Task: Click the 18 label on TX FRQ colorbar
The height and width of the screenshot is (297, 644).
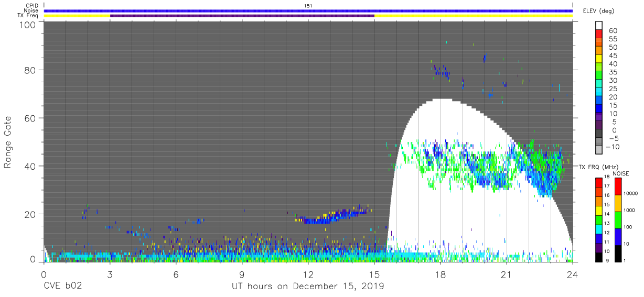Action: pos(606,177)
